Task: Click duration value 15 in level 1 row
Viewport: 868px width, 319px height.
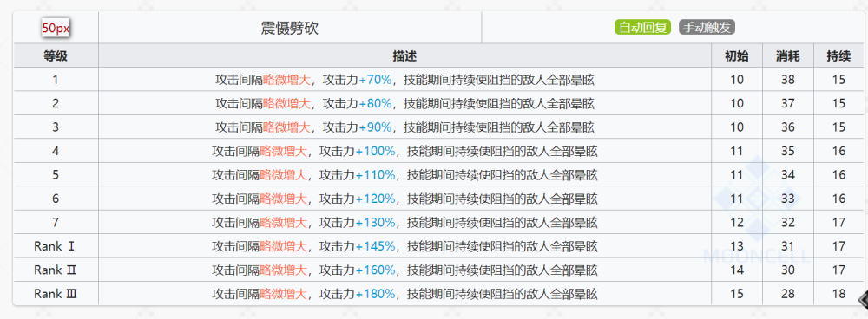Action: coord(838,80)
